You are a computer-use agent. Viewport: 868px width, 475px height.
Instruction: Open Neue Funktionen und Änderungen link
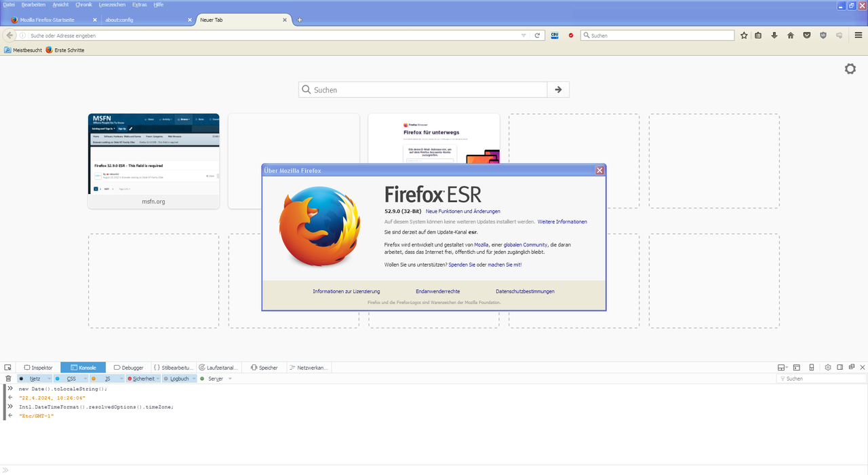(x=463, y=211)
